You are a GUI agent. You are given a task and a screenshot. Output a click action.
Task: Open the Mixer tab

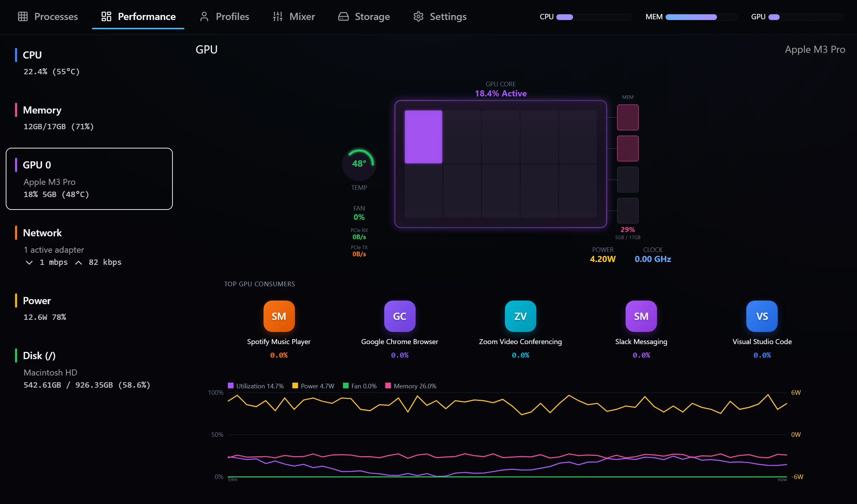coord(294,16)
